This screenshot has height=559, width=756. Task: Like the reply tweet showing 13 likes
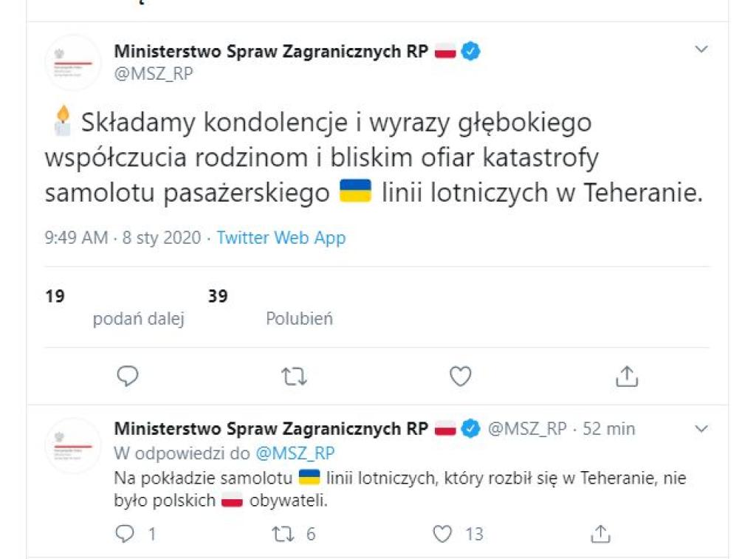point(442,533)
